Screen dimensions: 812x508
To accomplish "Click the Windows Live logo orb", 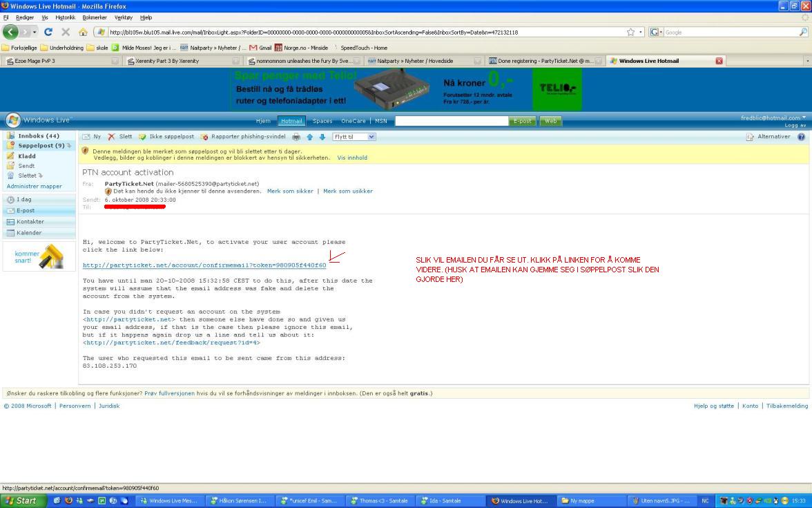I will coord(13,120).
